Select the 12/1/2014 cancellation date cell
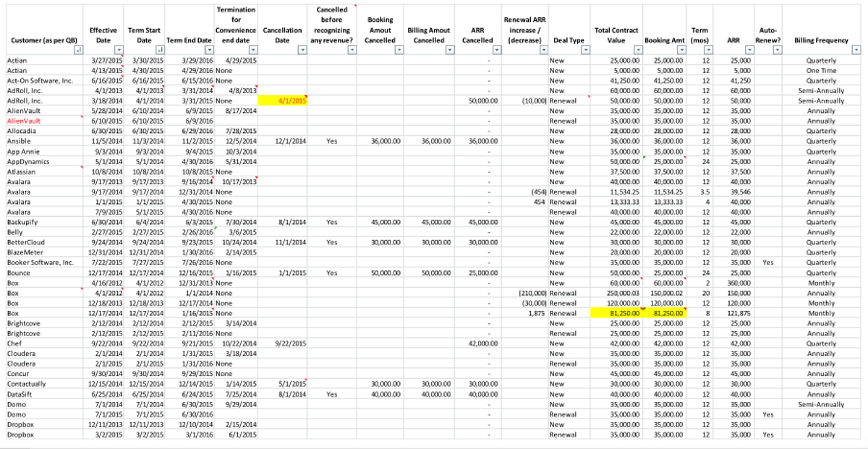The height and width of the screenshot is (449, 868). (284, 142)
